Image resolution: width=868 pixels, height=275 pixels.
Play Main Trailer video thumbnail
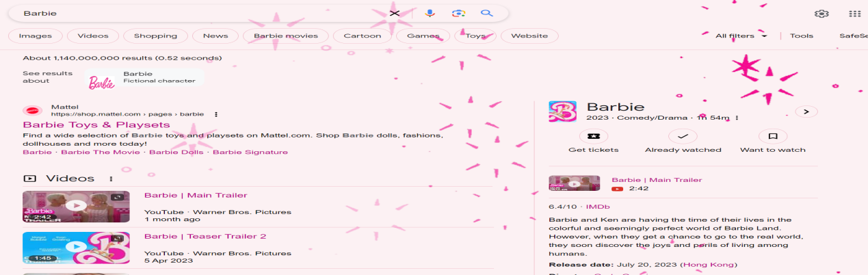76,207
